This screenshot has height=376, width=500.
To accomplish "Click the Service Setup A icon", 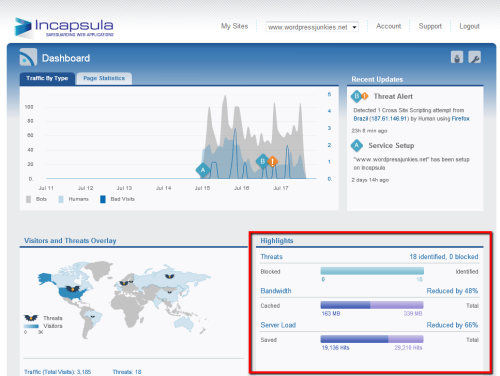I will 357,145.
